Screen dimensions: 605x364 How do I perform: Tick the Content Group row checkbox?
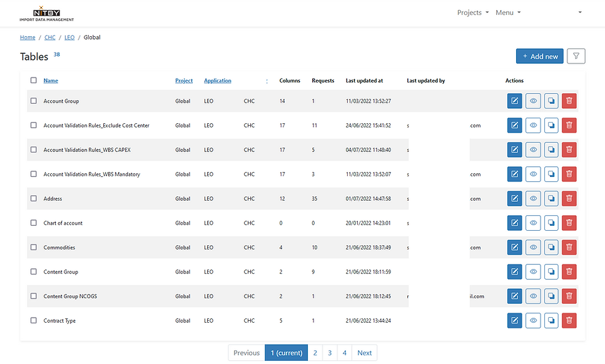point(34,271)
